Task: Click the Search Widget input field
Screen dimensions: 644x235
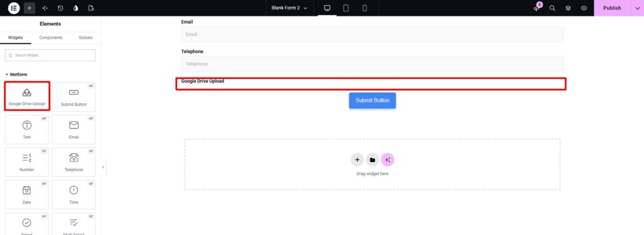Action: coord(50,55)
